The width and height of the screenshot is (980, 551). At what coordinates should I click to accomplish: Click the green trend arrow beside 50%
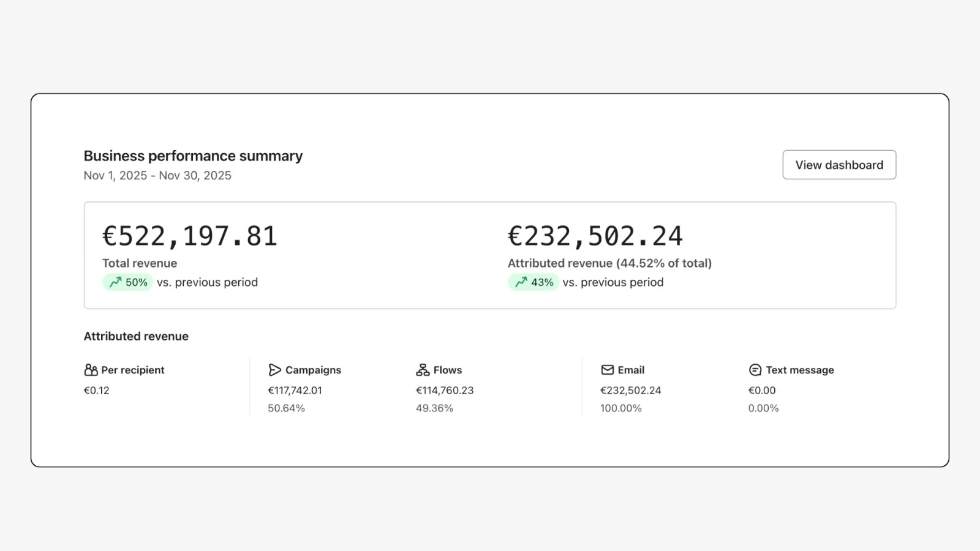pos(115,282)
